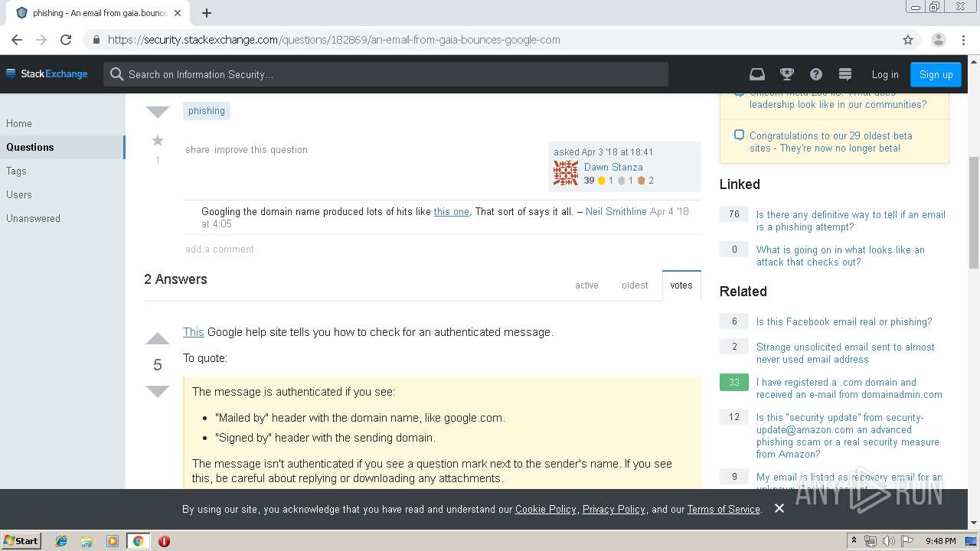980x551 pixels.
Task: Open Neil Smithline's profile link
Action: point(616,211)
